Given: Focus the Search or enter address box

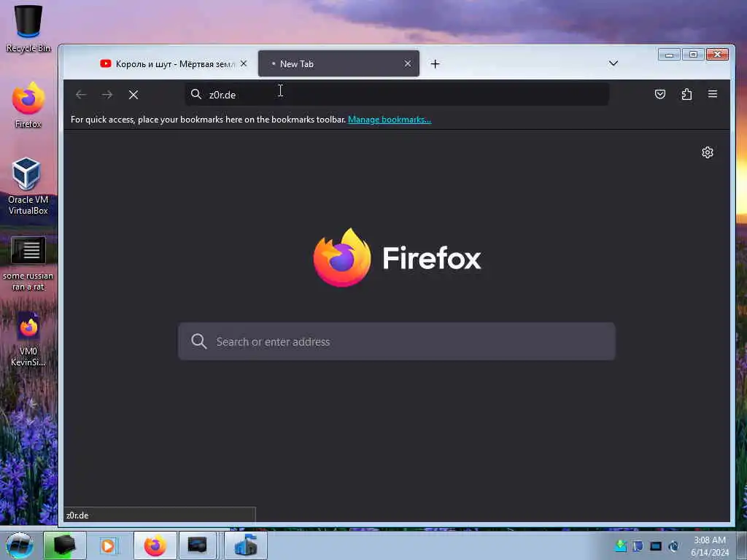Looking at the screenshot, I should 397,341.
